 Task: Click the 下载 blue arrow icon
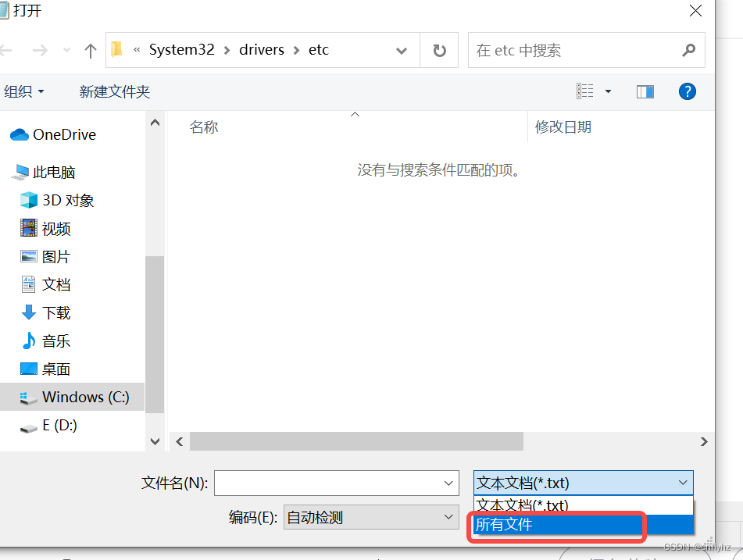29,312
